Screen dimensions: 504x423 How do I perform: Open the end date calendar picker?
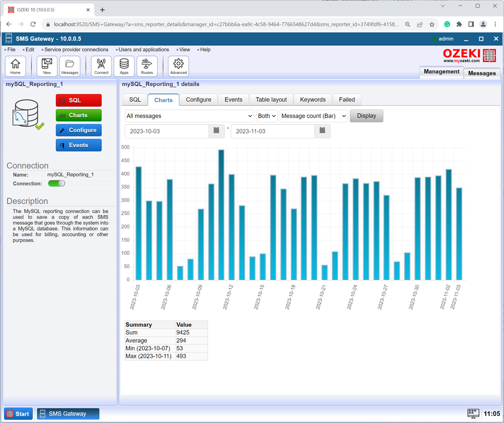click(323, 131)
